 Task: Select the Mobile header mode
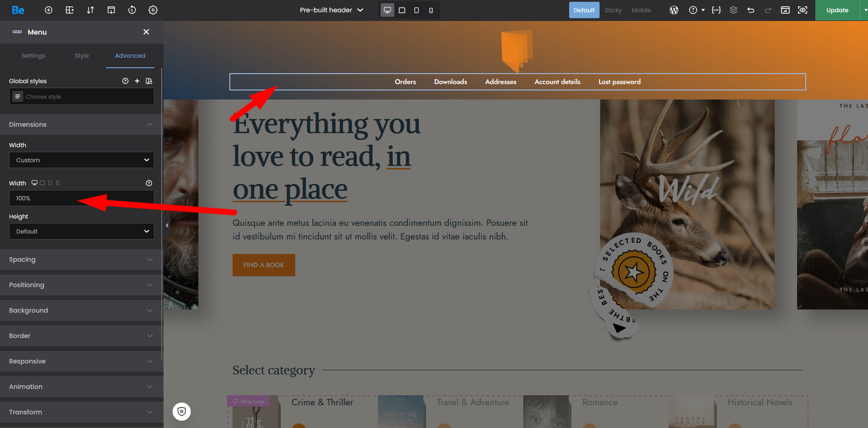(x=641, y=10)
